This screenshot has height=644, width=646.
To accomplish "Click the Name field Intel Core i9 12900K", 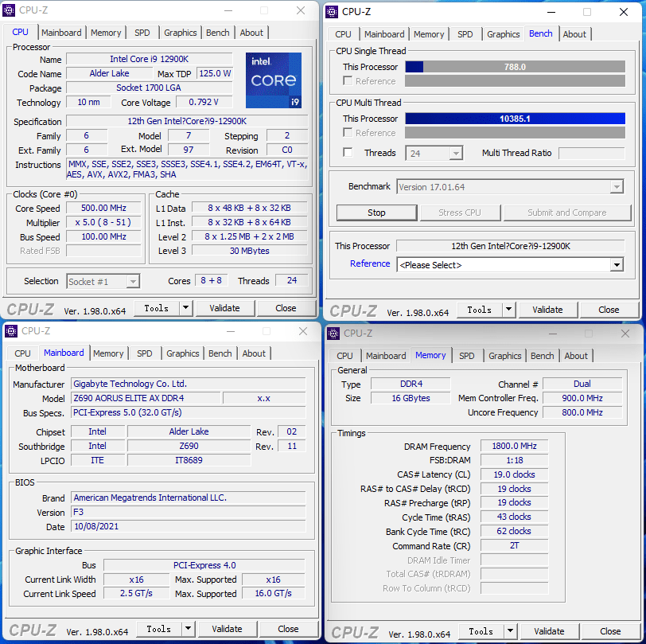I will coord(149,59).
